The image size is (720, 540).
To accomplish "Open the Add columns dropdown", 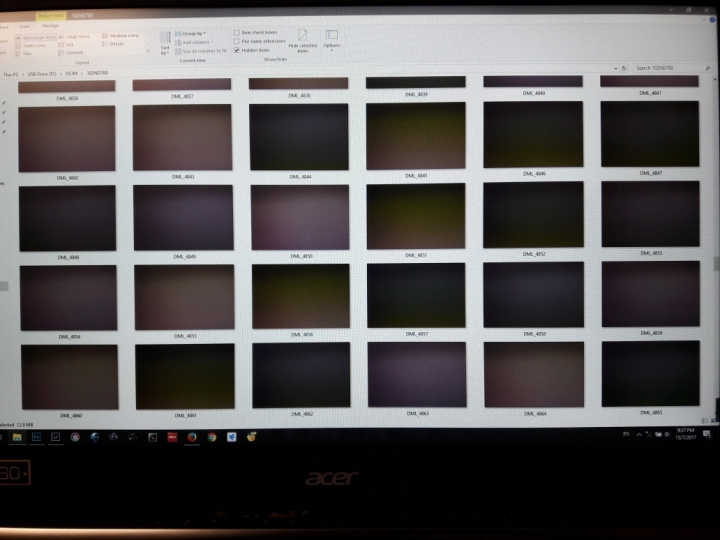I will 194,42.
